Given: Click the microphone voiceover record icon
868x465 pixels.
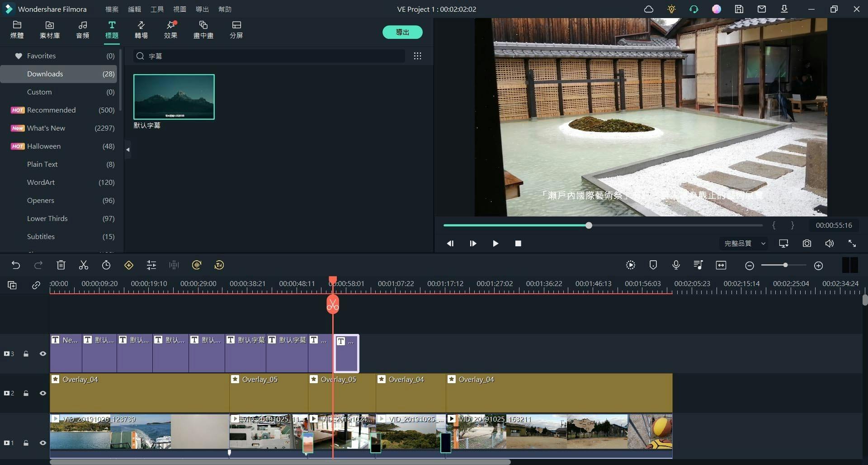Looking at the screenshot, I should coord(676,265).
